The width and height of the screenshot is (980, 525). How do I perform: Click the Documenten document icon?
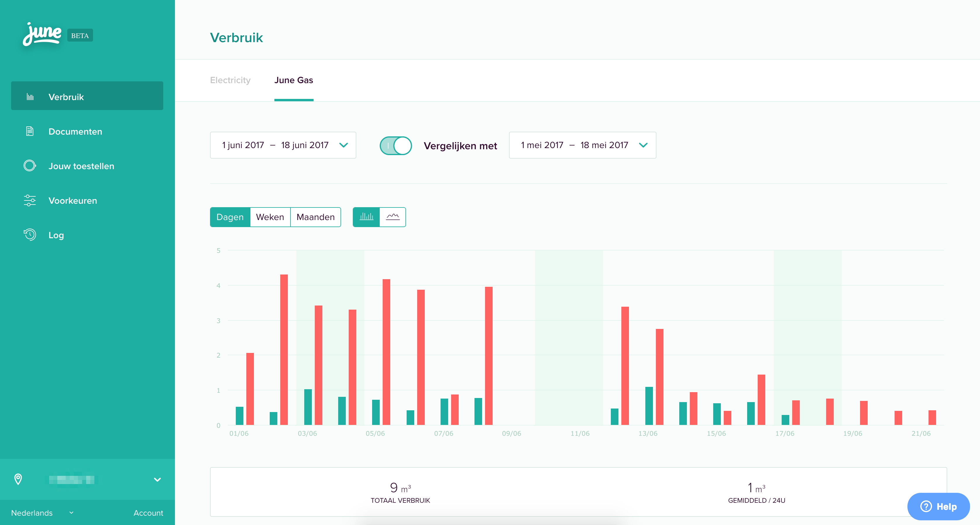click(30, 131)
